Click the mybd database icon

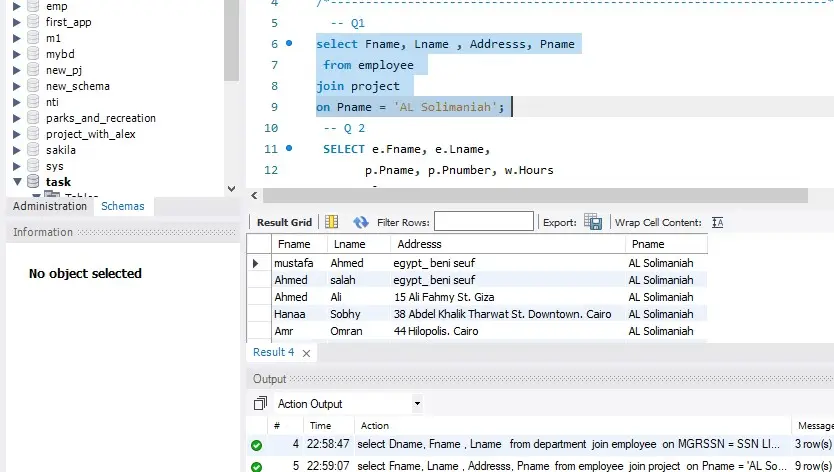[x=33, y=54]
